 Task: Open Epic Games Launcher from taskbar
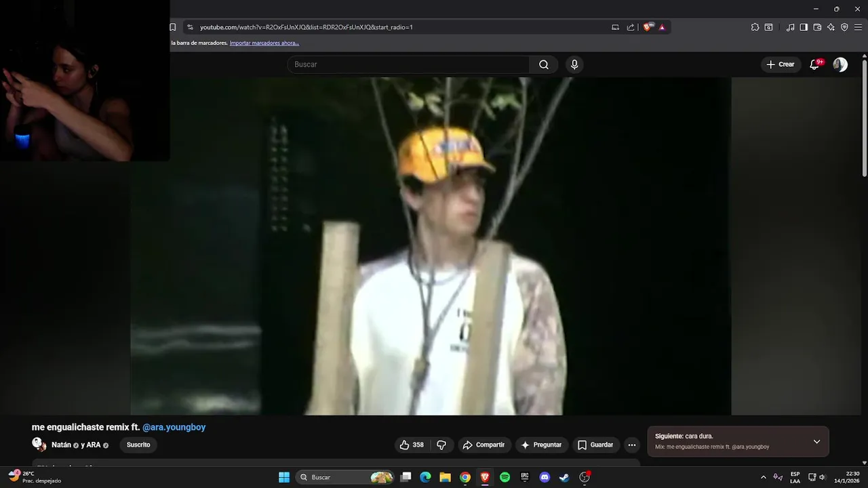tap(524, 477)
